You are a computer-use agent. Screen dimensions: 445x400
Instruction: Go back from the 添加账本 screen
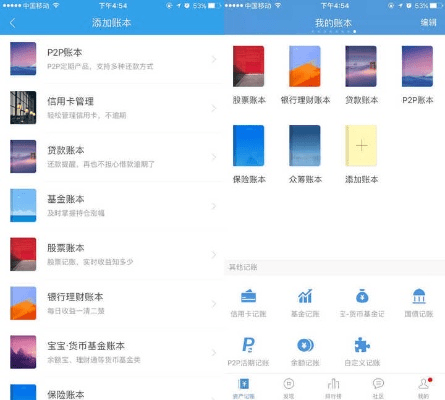point(13,23)
